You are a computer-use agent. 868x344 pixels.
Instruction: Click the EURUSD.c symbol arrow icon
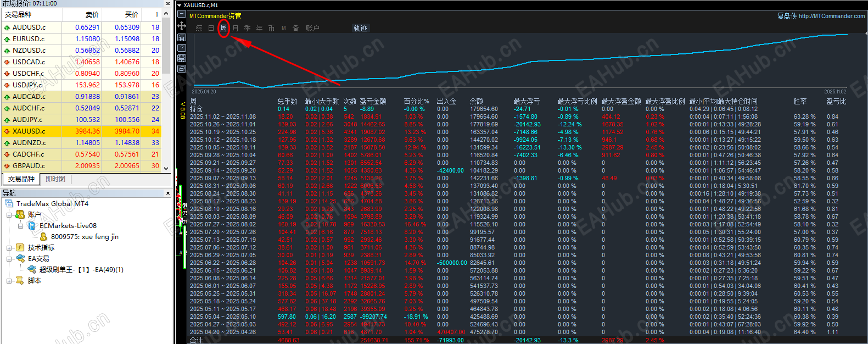[7, 39]
